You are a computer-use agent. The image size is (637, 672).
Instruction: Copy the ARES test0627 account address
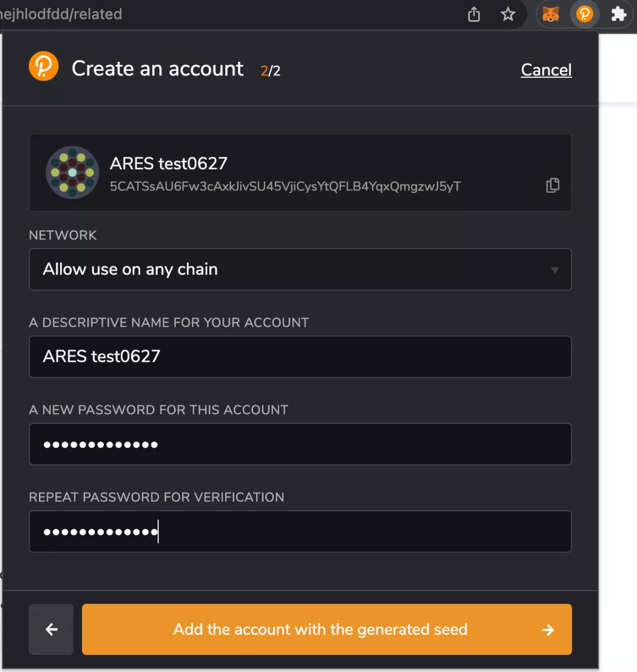(553, 186)
